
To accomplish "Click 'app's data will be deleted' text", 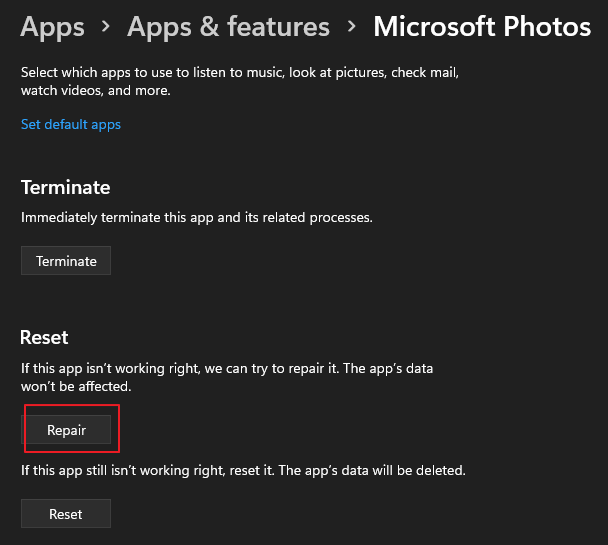I will (x=385, y=470).
